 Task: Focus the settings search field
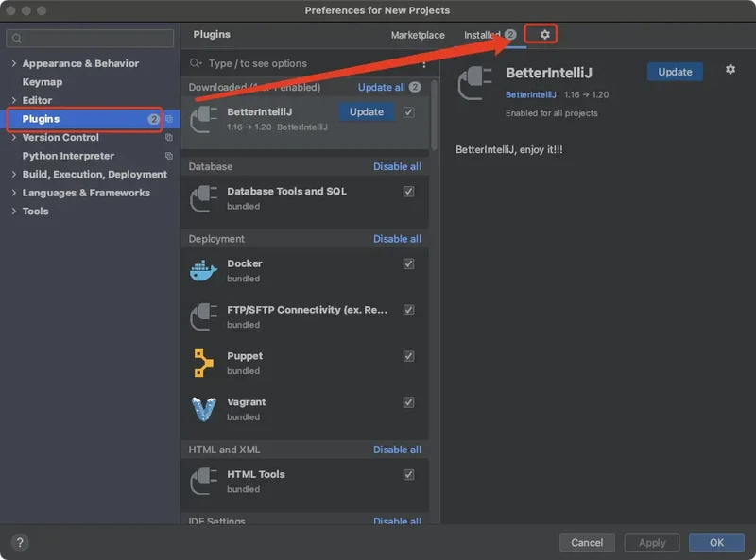pos(90,39)
